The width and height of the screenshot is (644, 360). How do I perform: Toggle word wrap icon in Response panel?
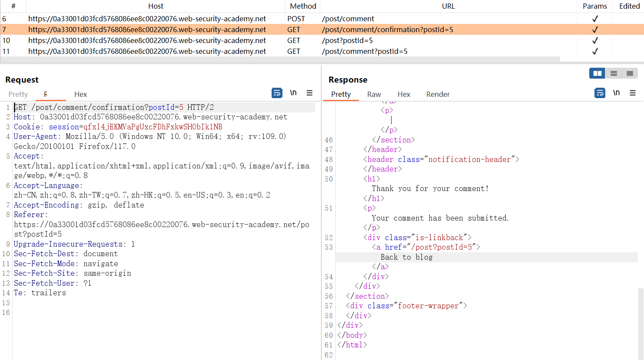coord(600,93)
